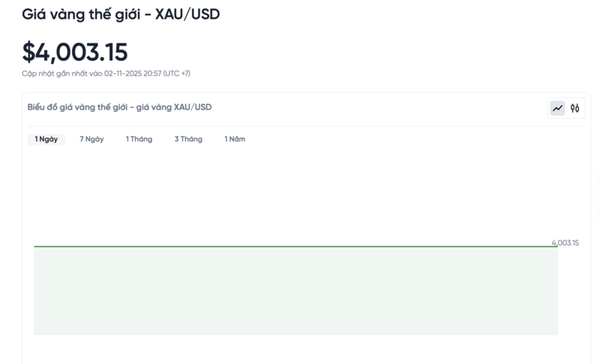The image size is (600, 364).
Task: Click the large $4,003.15 price
Action: click(75, 52)
